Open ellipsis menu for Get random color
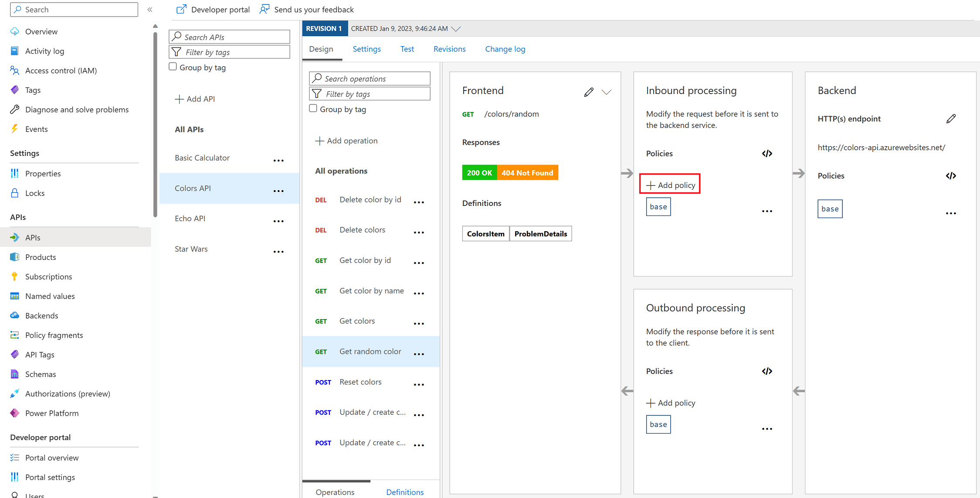This screenshot has width=980, height=498. coord(419,354)
